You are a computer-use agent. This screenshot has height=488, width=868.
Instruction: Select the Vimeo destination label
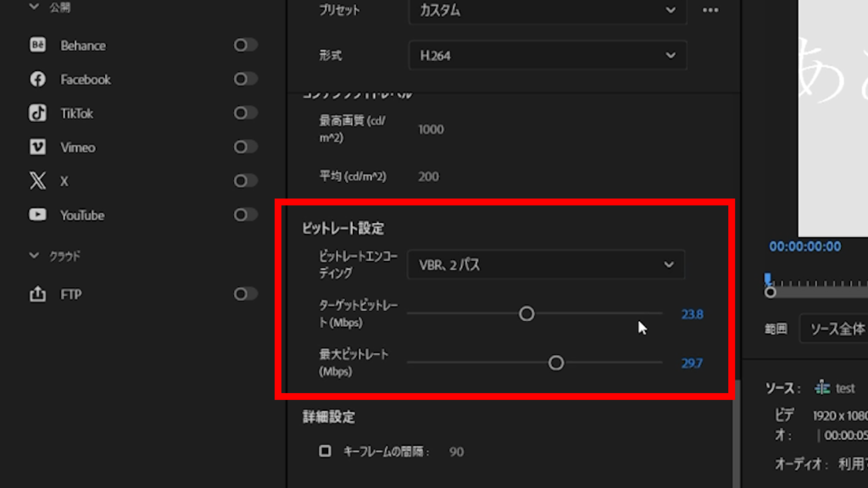pos(77,147)
